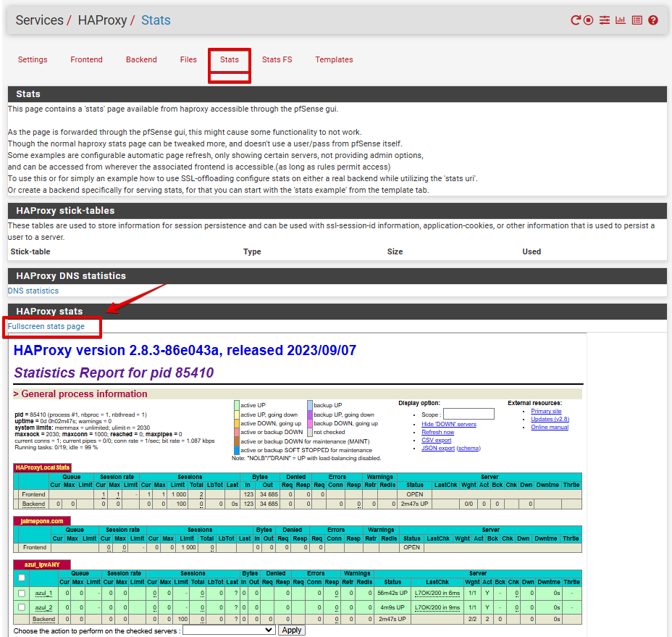The image size is (672, 637).
Task: Toggle the select-all checkbox in azul_ipvANY header
Action: point(22,578)
